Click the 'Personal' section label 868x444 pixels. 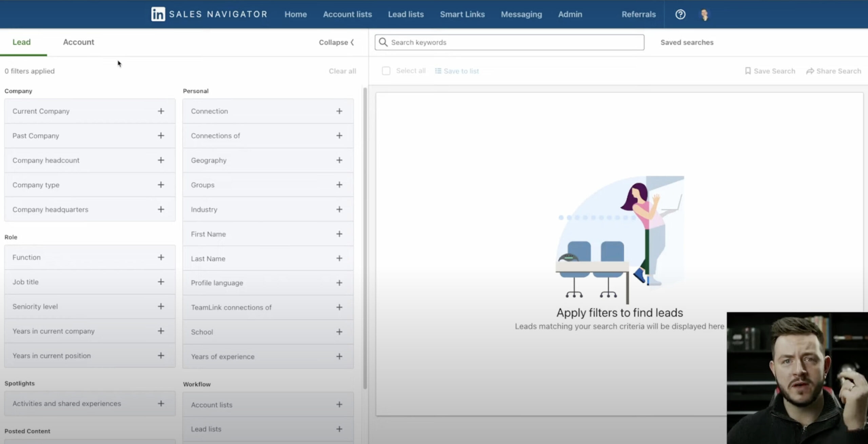pyautogui.click(x=196, y=91)
